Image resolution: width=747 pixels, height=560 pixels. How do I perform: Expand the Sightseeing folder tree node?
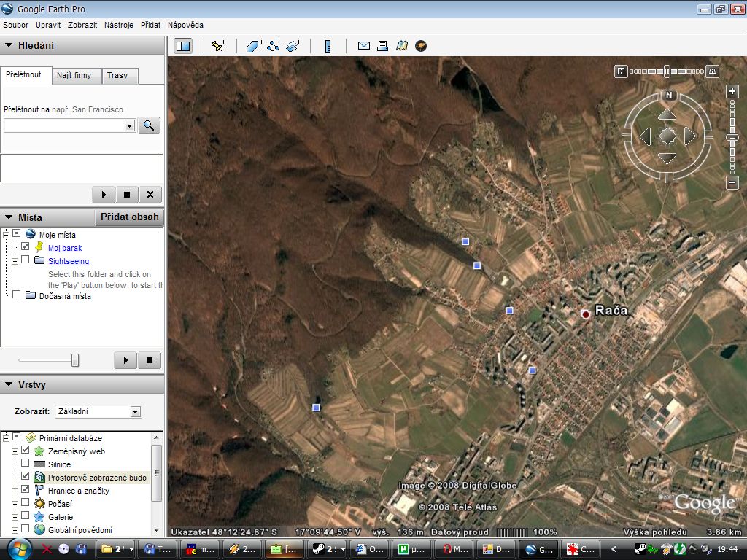(x=15, y=261)
